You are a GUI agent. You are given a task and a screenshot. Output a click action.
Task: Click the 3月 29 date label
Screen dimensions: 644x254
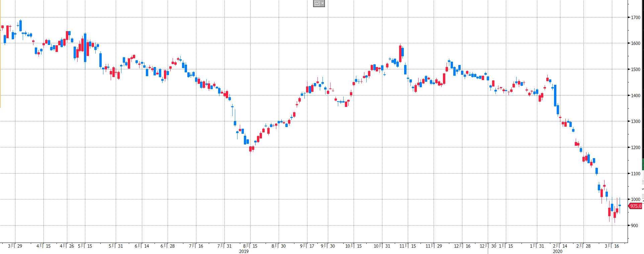pos(15,246)
